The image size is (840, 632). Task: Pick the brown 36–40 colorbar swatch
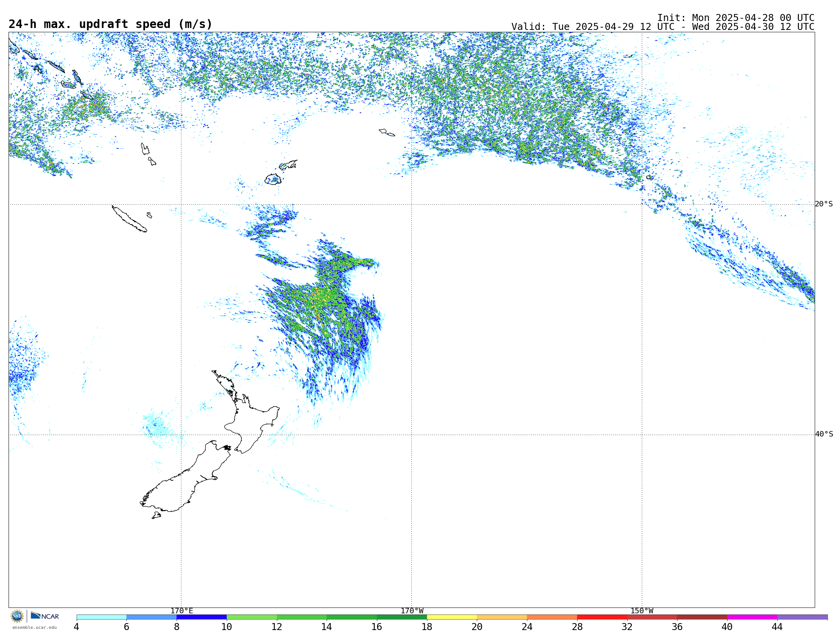point(702,617)
